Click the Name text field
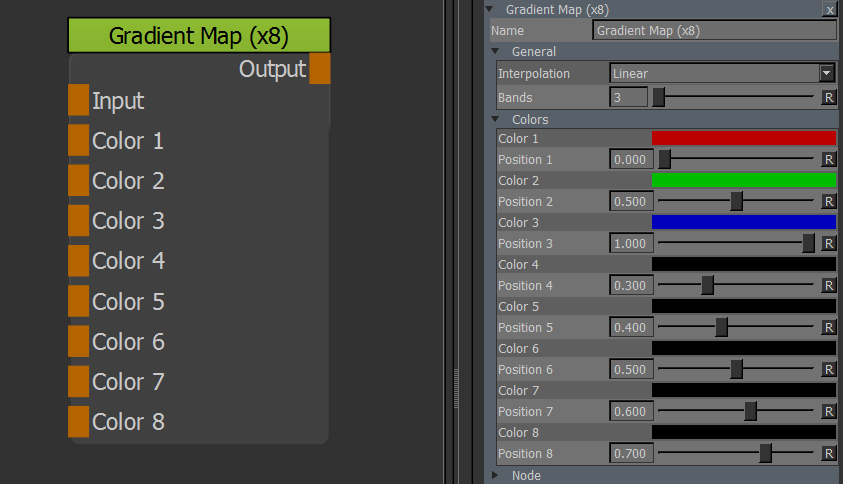The image size is (843, 484). point(714,30)
